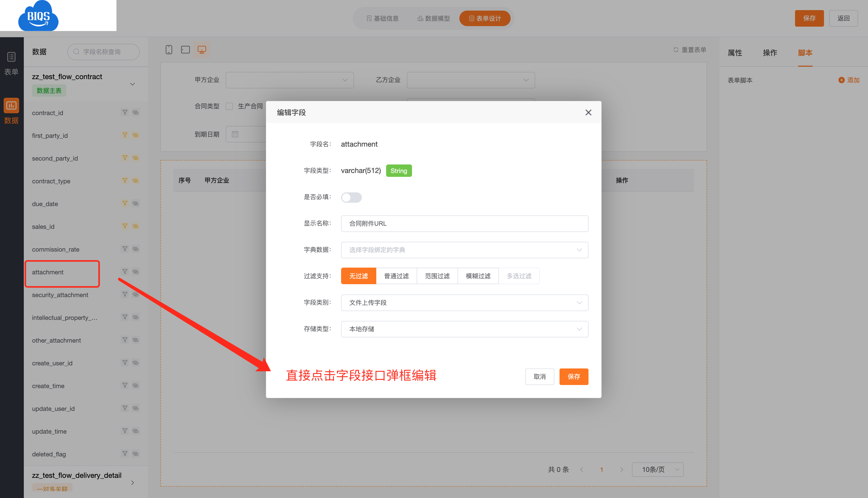Click the filter icon for contract_id

(125, 112)
